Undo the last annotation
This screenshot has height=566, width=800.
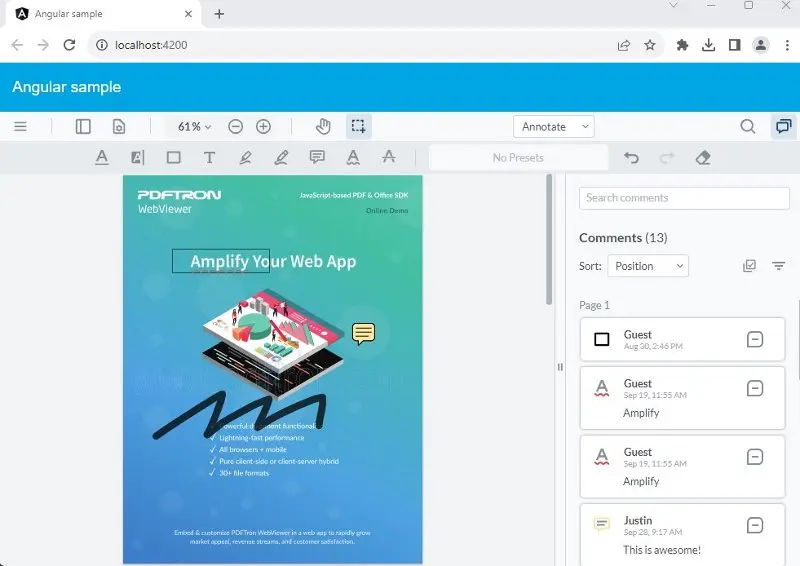[x=631, y=158]
